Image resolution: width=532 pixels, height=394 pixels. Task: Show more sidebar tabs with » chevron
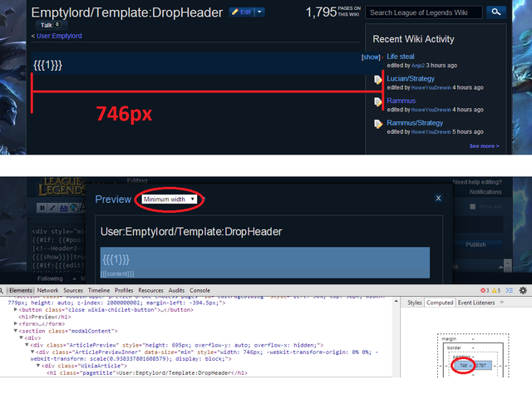click(x=502, y=303)
